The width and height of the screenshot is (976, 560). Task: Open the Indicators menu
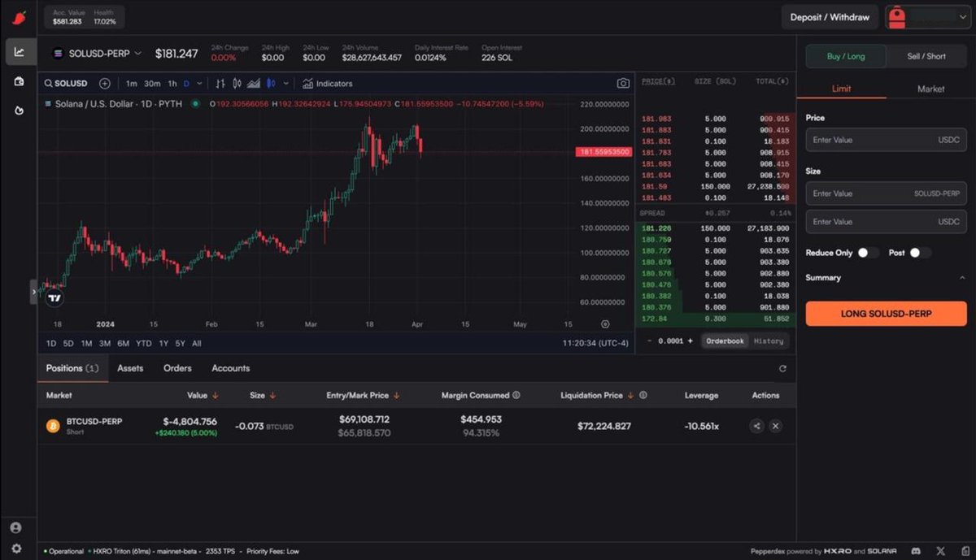327,83
